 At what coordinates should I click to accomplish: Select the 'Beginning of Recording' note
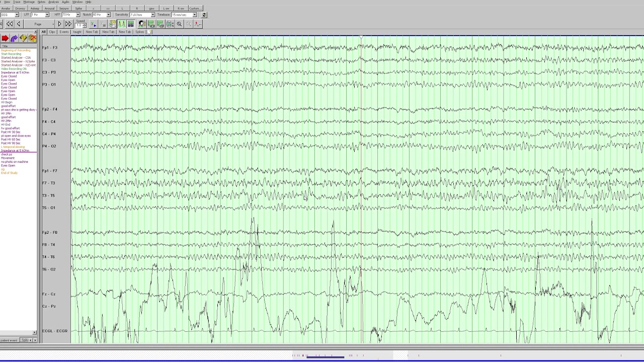(x=16, y=50)
